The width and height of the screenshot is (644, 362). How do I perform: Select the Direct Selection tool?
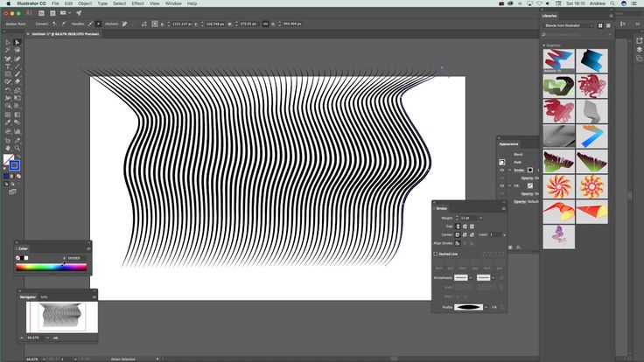click(17, 42)
